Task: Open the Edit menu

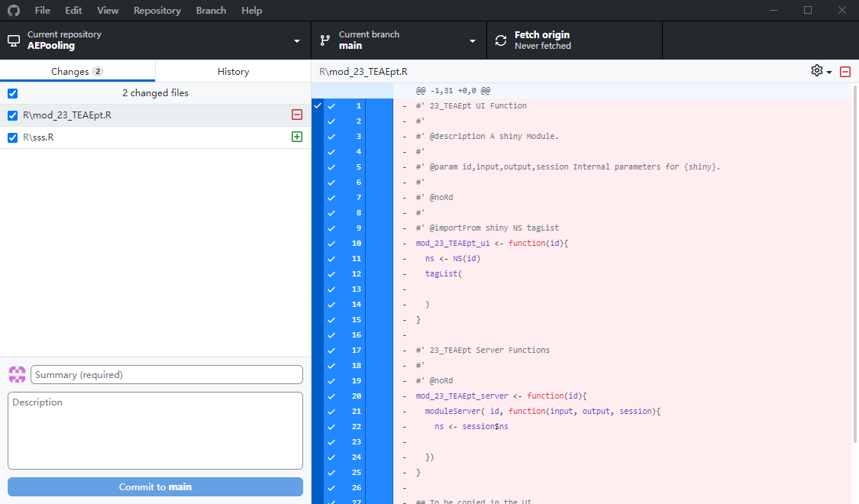Action: (73, 11)
